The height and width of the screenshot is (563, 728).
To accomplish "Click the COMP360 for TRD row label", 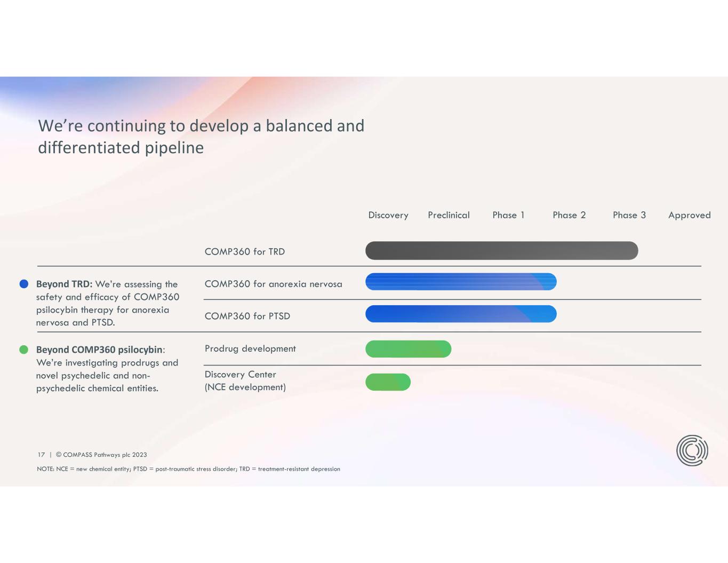I will click(x=245, y=252).
